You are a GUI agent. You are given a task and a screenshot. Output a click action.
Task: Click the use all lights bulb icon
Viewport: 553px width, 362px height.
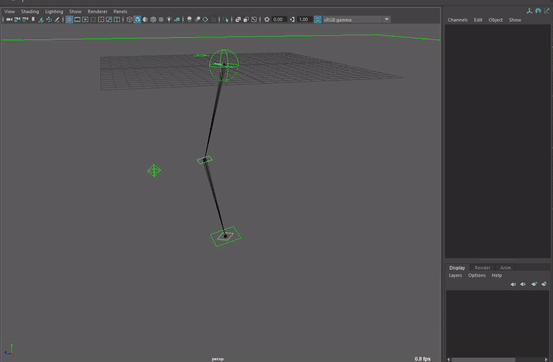(169, 19)
